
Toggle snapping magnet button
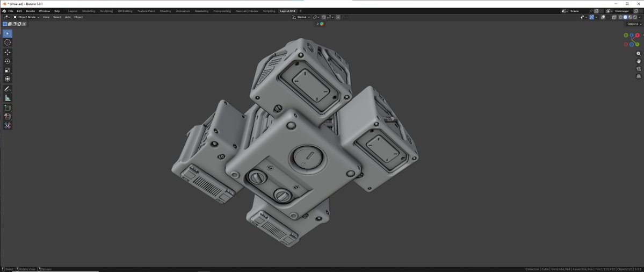click(x=324, y=17)
